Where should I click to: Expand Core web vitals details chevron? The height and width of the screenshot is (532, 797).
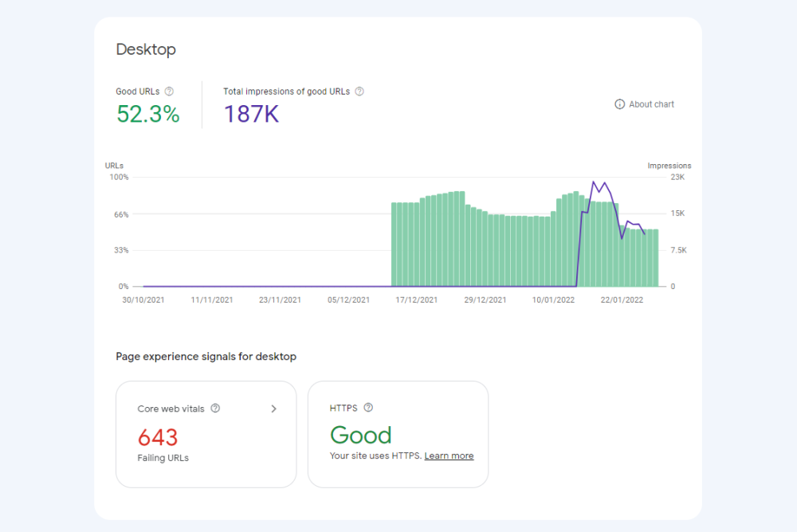click(x=273, y=409)
